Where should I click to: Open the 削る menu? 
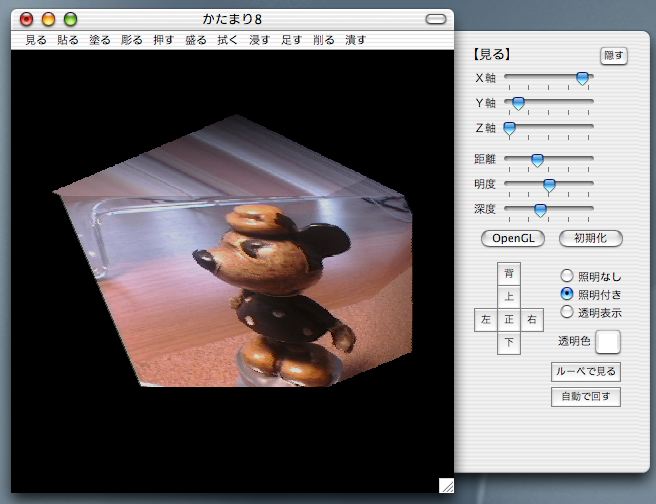tap(323, 40)
